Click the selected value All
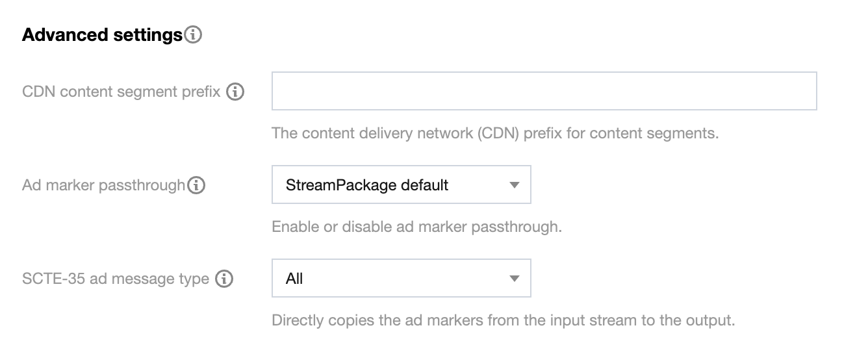Screen dimensions: 868x343 pyautogui.click(x=294, y=279)
